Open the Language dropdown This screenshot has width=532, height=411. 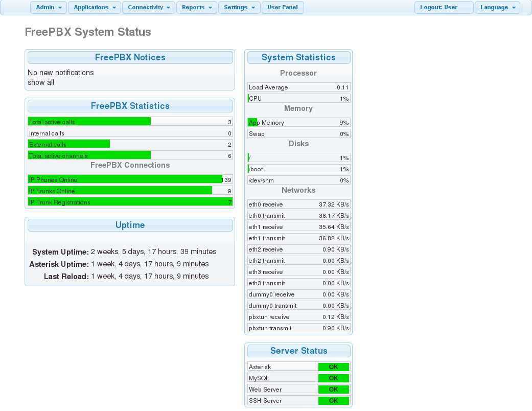(x=497, y=8)
